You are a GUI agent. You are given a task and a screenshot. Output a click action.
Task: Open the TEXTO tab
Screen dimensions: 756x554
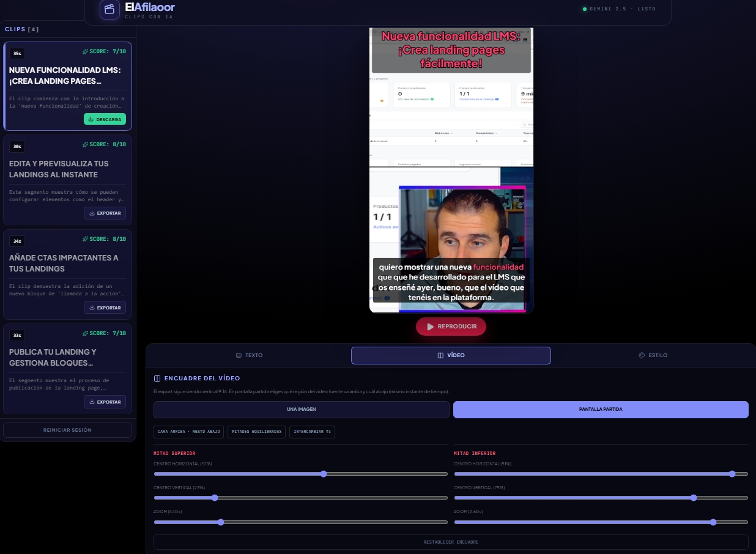coord(249,355)
